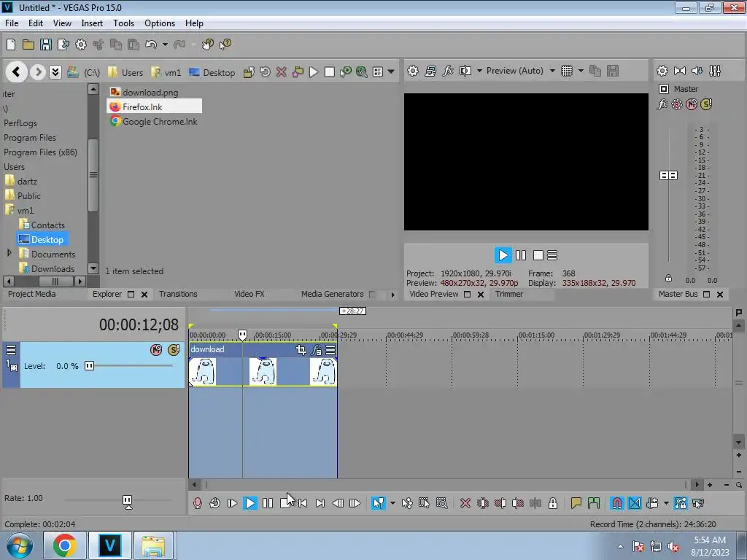
Task: Switch to the Transitions tab
Action: (x=178, y=294)
